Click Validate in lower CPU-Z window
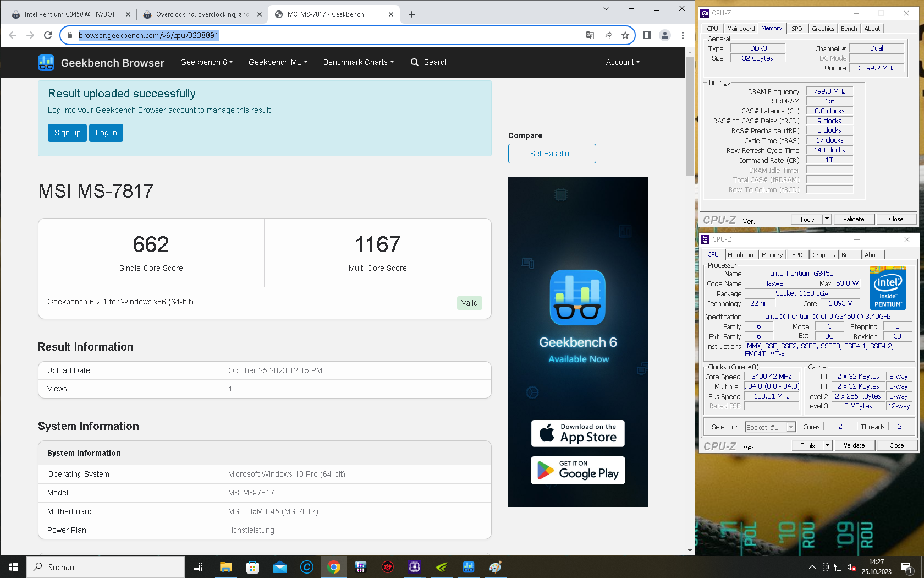924x578 pixels. [854, 445]
